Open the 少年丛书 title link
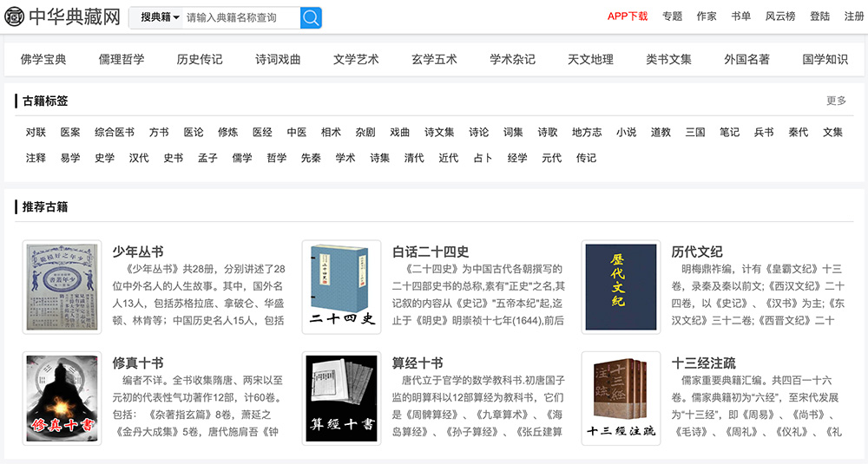Viewport: 868px width, 464px height. pyautogui.click(x=138, y=252)
